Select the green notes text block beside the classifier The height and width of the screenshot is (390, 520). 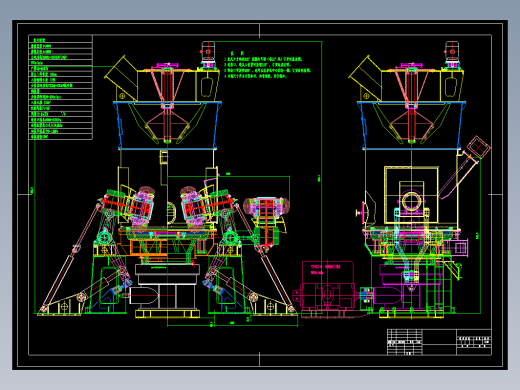(267, 65)
